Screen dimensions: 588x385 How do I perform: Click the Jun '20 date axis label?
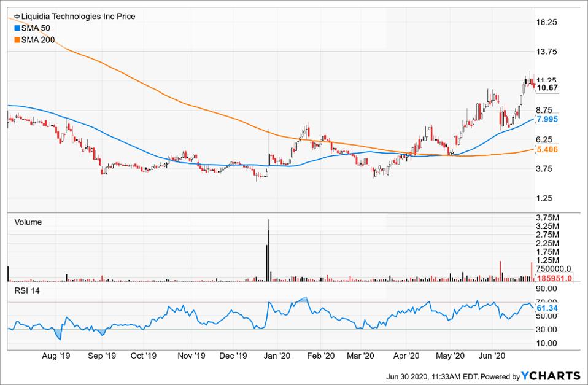pyautogui.click(x=492, y=356)
